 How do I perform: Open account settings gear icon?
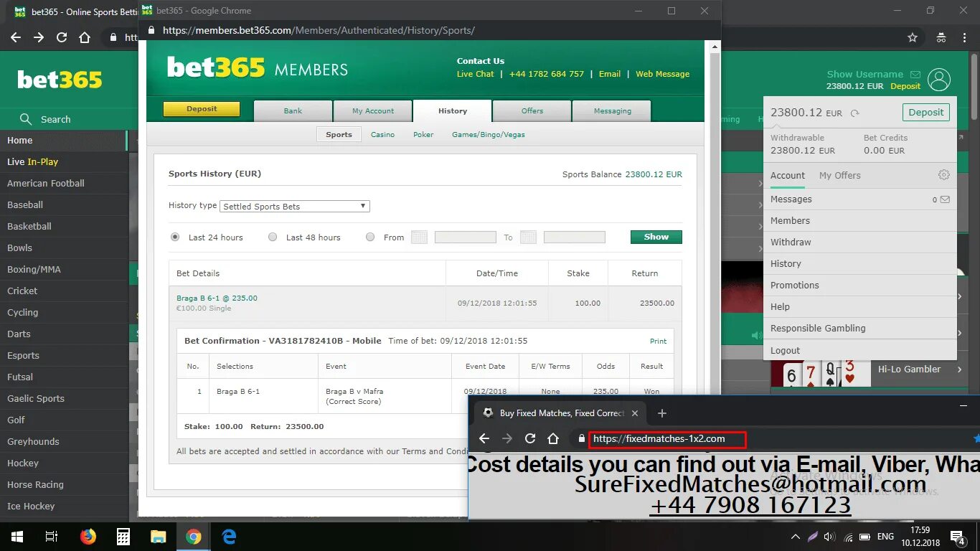click(943, 175)
